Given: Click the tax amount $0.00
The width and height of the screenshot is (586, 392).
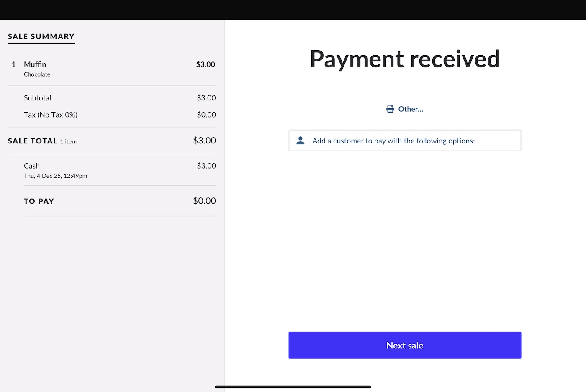Looking at the screenshot, I should pyautogui.click(x=206, y=115).
